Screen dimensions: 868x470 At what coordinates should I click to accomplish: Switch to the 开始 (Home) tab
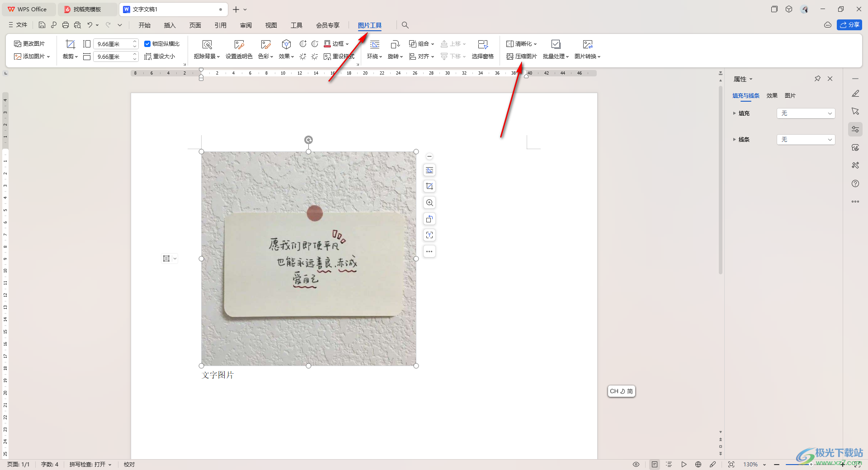click(145, 25)
